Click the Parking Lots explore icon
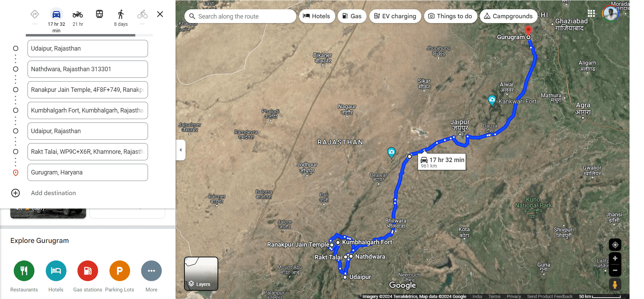Viewport: 644px width, 299px height. point(120,271)
